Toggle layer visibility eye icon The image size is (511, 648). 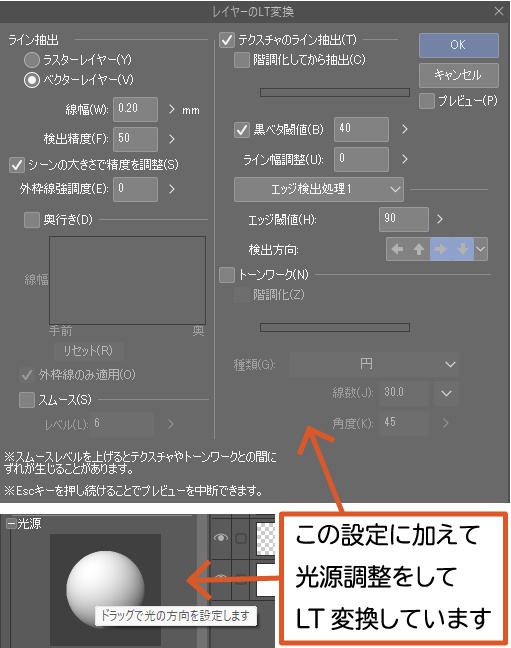[x=221, y=538]
